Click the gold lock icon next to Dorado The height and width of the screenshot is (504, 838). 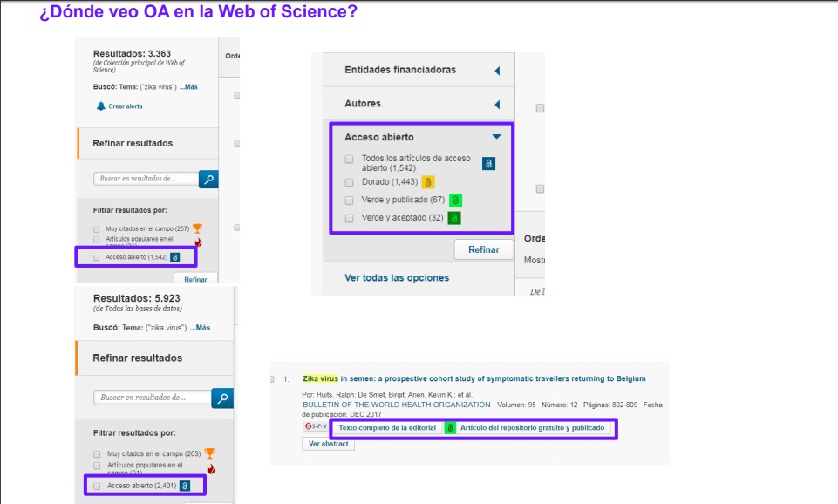(427, 182)
